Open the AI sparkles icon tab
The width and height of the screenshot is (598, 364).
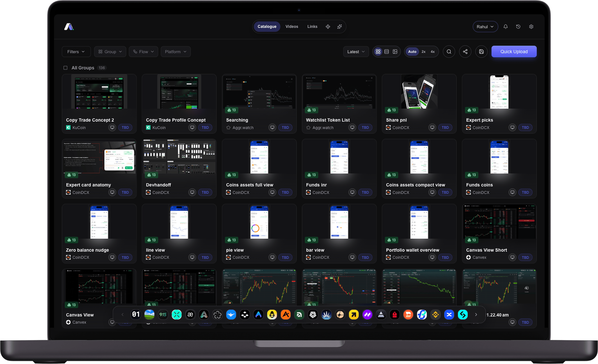pos(340,26)
